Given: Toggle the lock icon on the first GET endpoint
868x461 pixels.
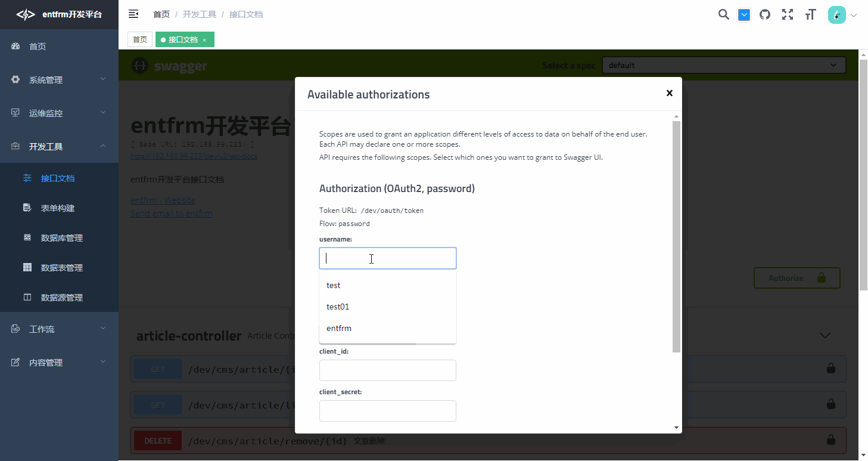Looking at the screenshot, I should (x=830, y=369).
